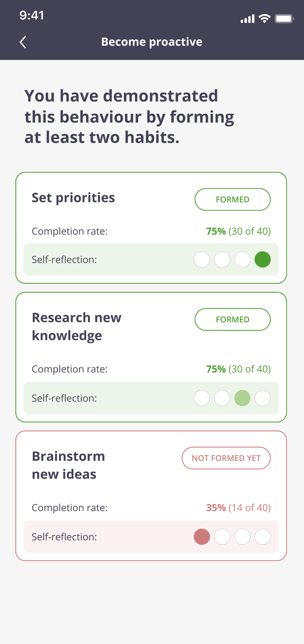Select fourth self-reflection circle for Set priorities
The height and width of the screenshot is (644, 304).
point(263,259)
